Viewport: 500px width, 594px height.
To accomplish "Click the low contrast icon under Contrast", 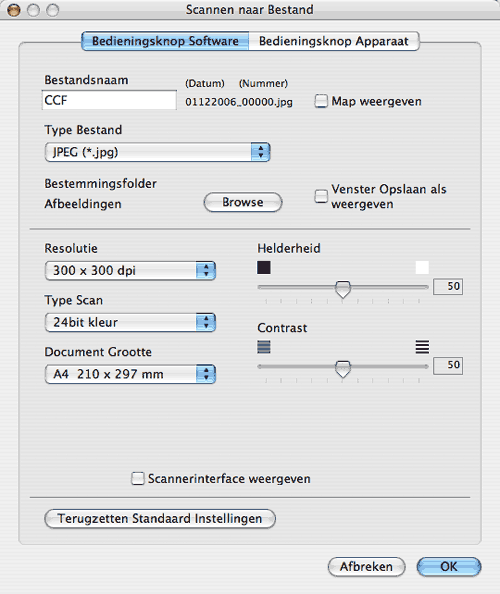I will click(x=264, y=347).
